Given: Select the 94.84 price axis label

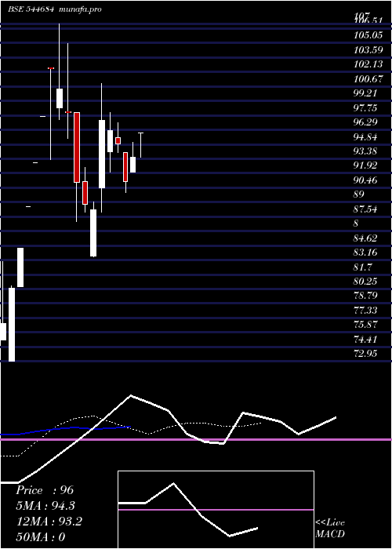Looking at the screenshot, I should pyautogui.click(x=365, y=137).
